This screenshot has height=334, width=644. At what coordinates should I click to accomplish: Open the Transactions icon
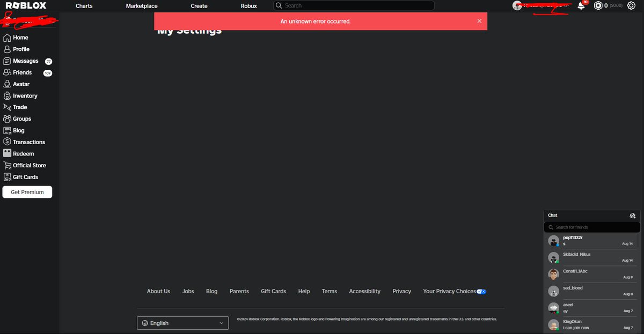(x=7, y=142)
